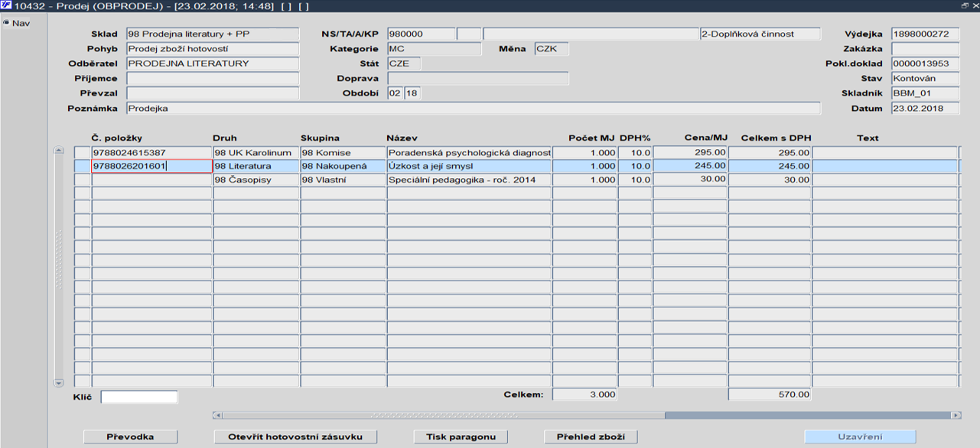Click Celkem s DPH cell 245.00
This screenshot has height=448, width=980.
[x=770, y=166]
